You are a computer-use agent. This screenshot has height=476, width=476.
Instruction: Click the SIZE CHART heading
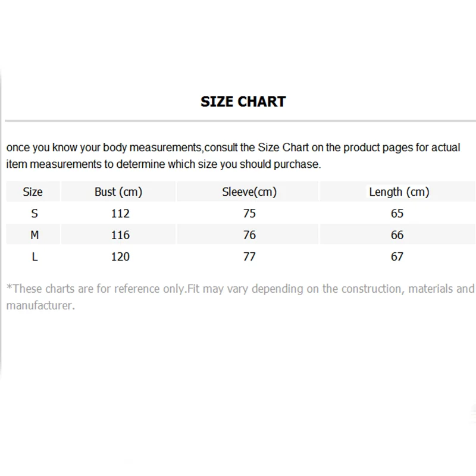243,102
